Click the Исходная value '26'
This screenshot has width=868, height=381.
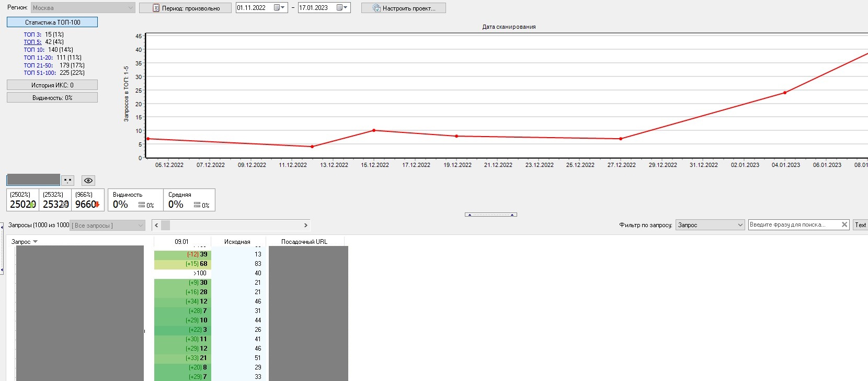pos(258,330)
